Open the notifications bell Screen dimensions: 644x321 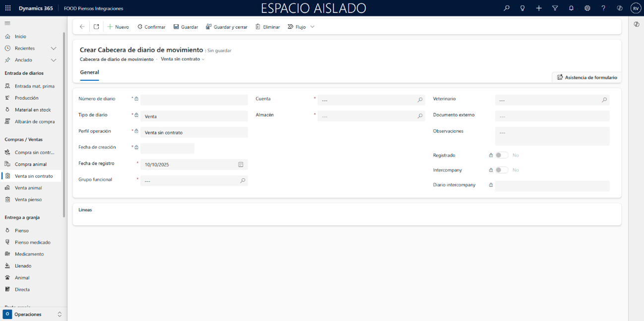pyautogui.click(x=571, y=8)
